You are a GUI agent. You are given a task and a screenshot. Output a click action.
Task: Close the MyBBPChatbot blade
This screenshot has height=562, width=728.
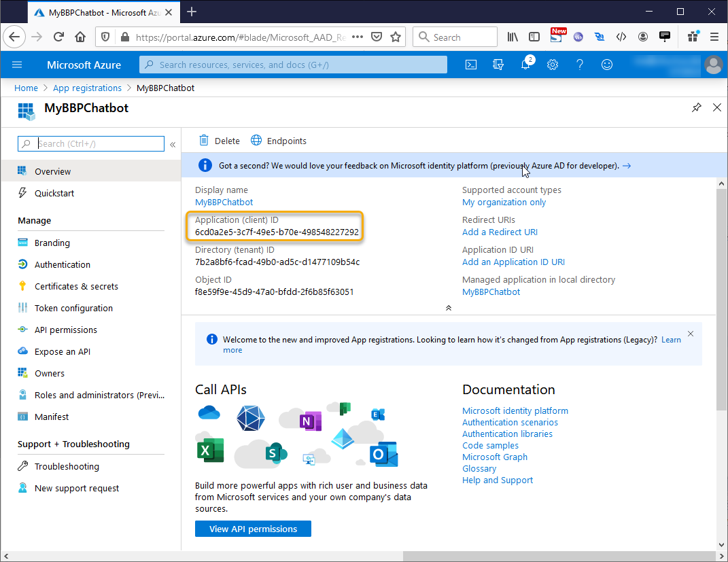(717, 107)
